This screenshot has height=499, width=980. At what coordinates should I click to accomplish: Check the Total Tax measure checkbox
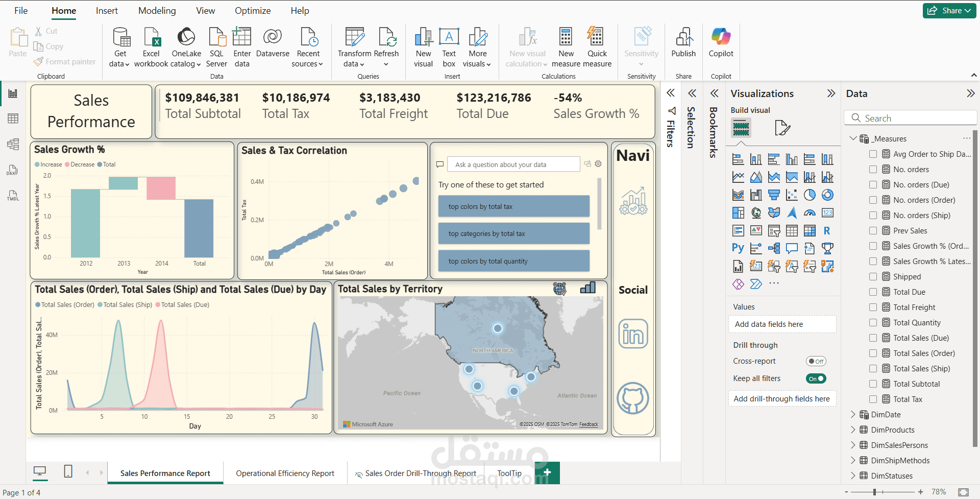873,399
